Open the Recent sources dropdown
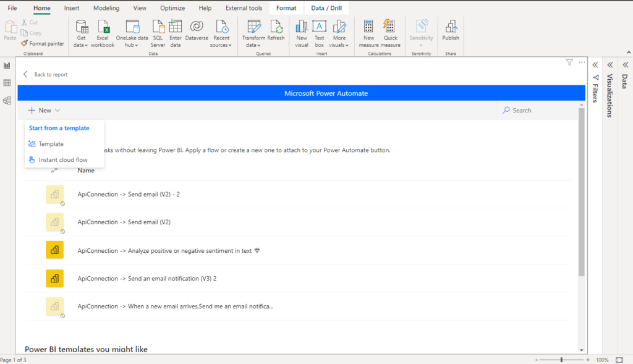Screen dimensions: 633x364 pyautogui.click(x=221, y=44)
